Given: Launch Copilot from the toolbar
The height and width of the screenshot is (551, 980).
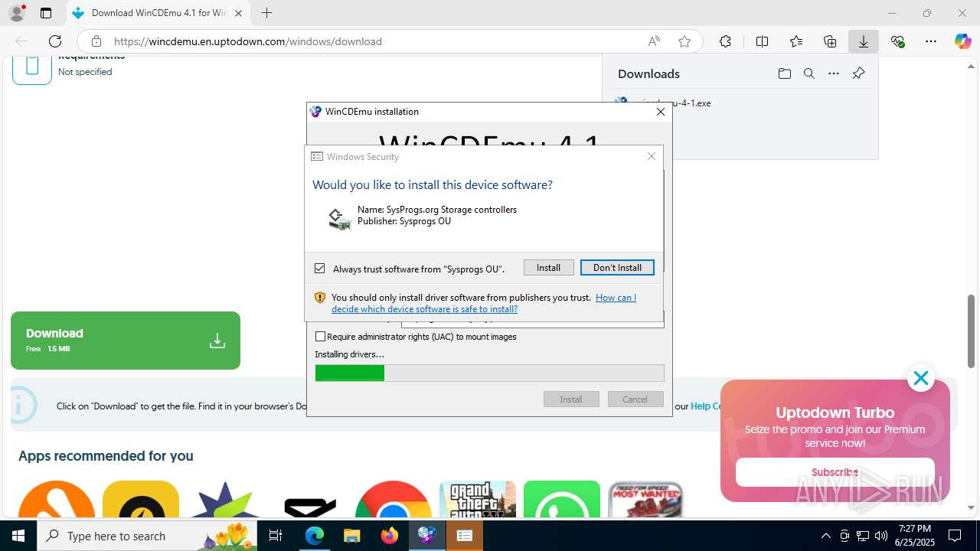Looking at the screenshot, I should (962, 41).
